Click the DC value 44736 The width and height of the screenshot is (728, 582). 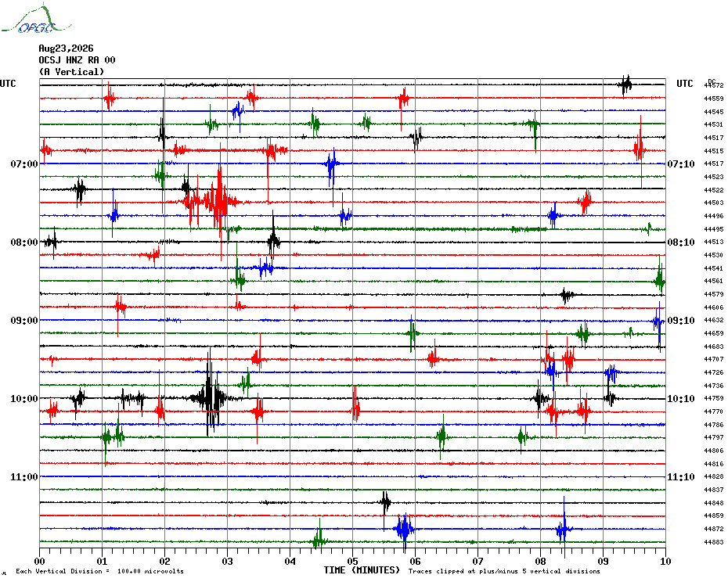714,386
